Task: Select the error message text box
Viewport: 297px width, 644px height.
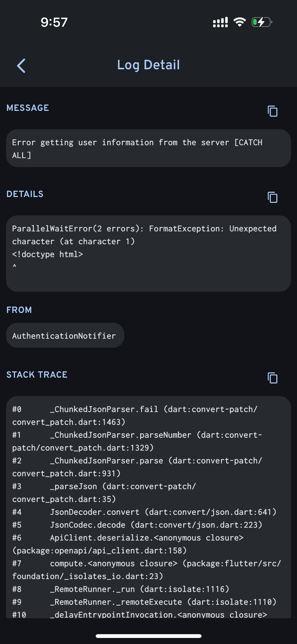Action: coord(148,148)
